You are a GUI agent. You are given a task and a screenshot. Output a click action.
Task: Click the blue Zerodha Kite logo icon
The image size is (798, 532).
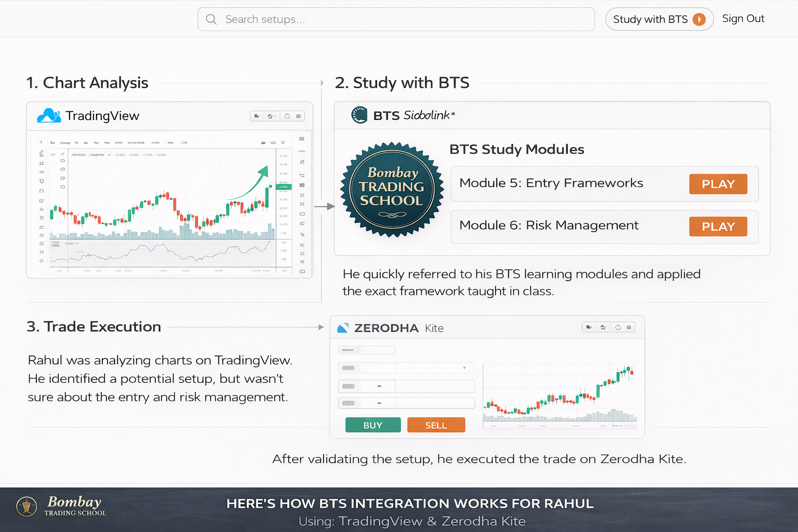[343, 328]
